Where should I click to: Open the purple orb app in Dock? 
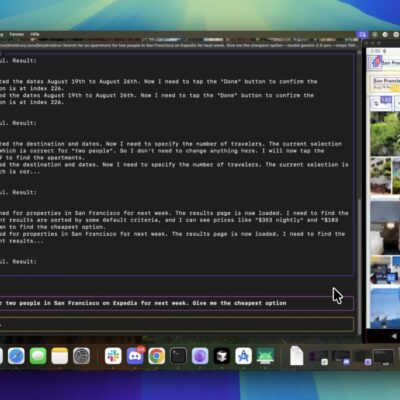click(200, 356)
